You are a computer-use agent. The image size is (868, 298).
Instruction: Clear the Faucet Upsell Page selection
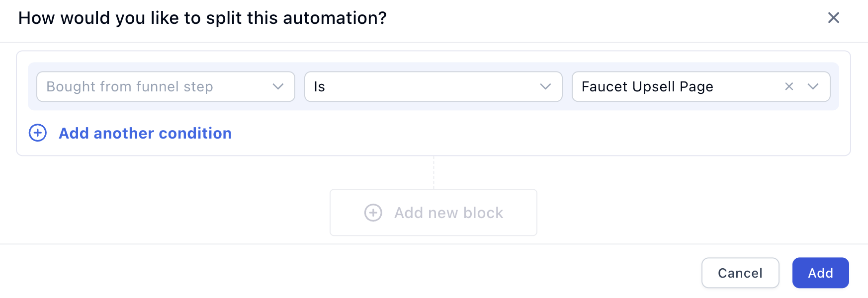[788, 86]
